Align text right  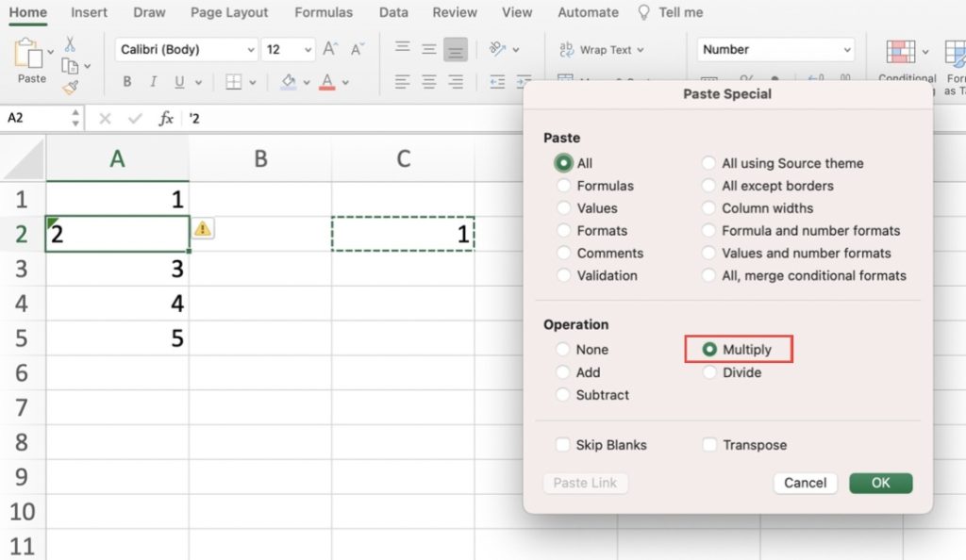(x=456, y=82)
